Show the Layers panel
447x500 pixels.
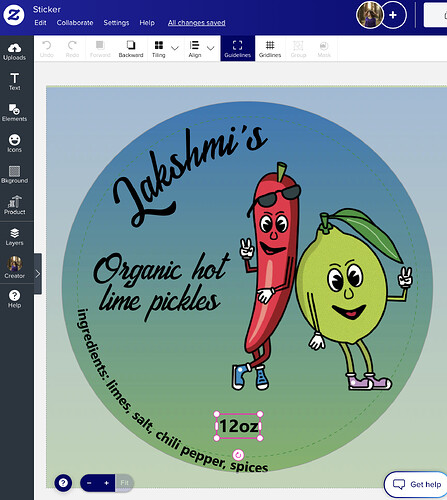pos(14,237)
